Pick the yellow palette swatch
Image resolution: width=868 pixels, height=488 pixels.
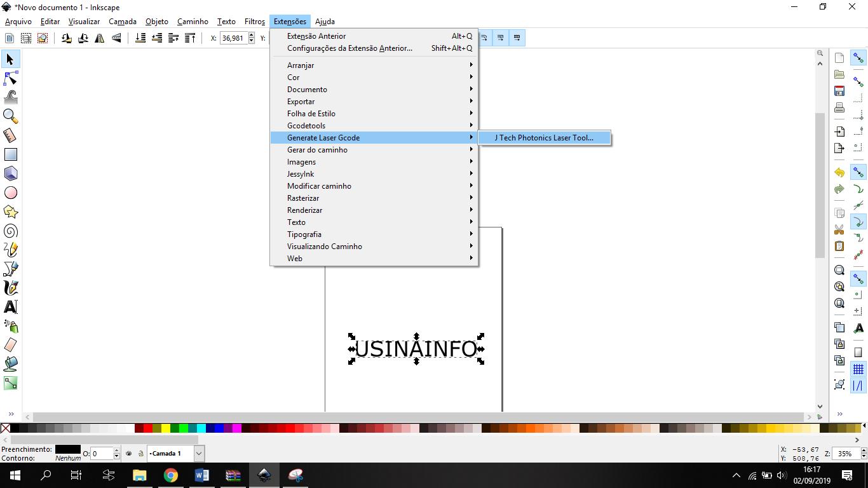(x=166, y=428)
